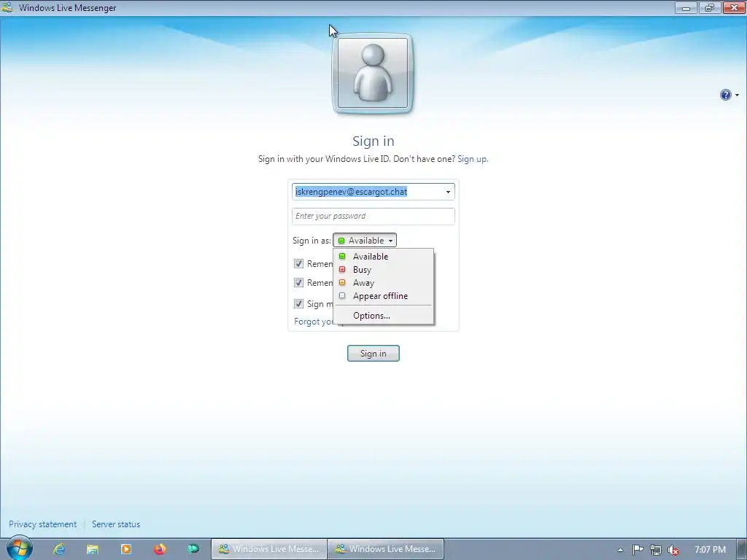Disable the Sign me in automatically checkbox

point(298,303)
